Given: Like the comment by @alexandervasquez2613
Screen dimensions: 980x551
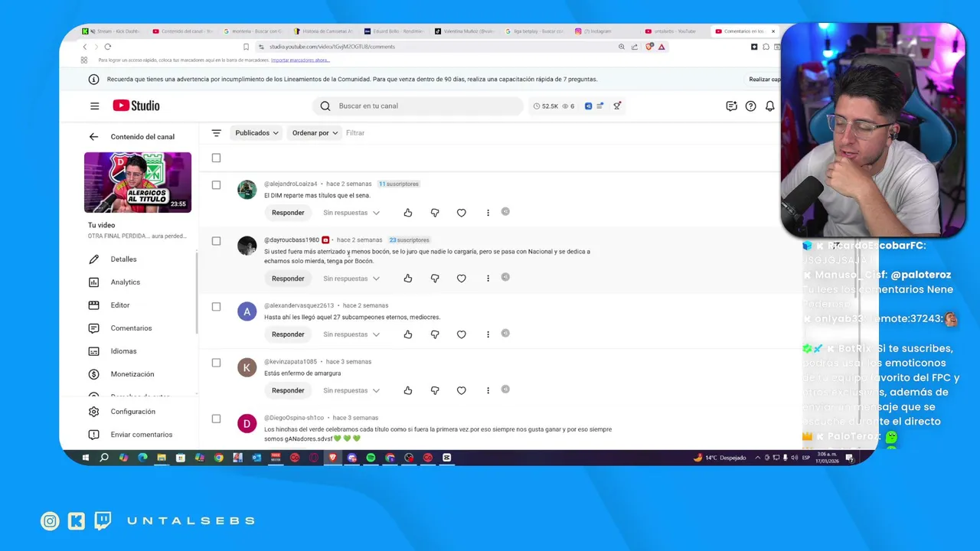Looking at the screenshot, I should click(408, 334).
